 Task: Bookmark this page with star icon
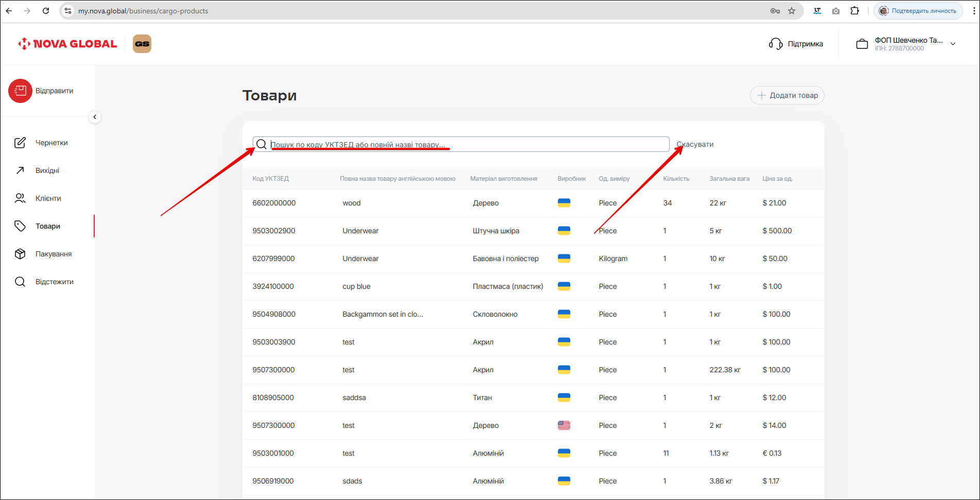tap(792, 11)
